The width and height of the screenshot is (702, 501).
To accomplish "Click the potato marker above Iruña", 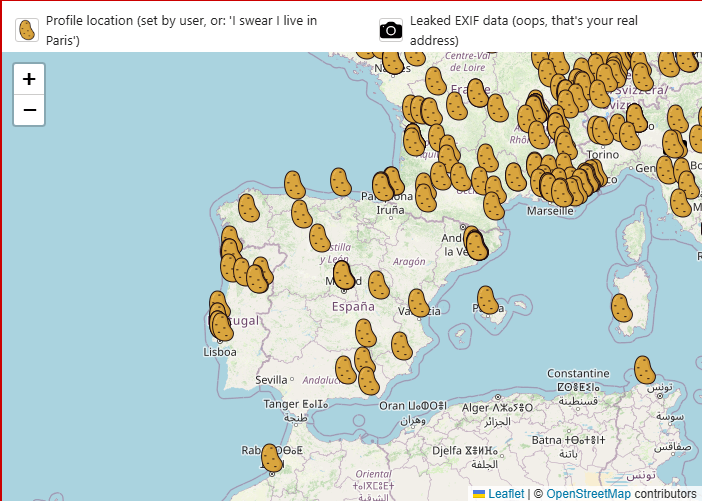I will tap(384, 187).
